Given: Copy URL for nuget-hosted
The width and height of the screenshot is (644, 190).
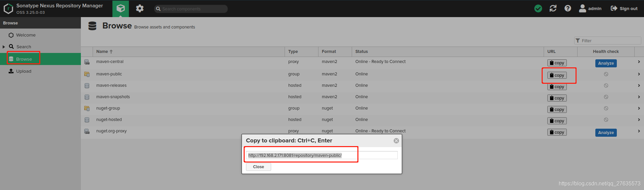Looking at the screenshot, I should [557, 121].
